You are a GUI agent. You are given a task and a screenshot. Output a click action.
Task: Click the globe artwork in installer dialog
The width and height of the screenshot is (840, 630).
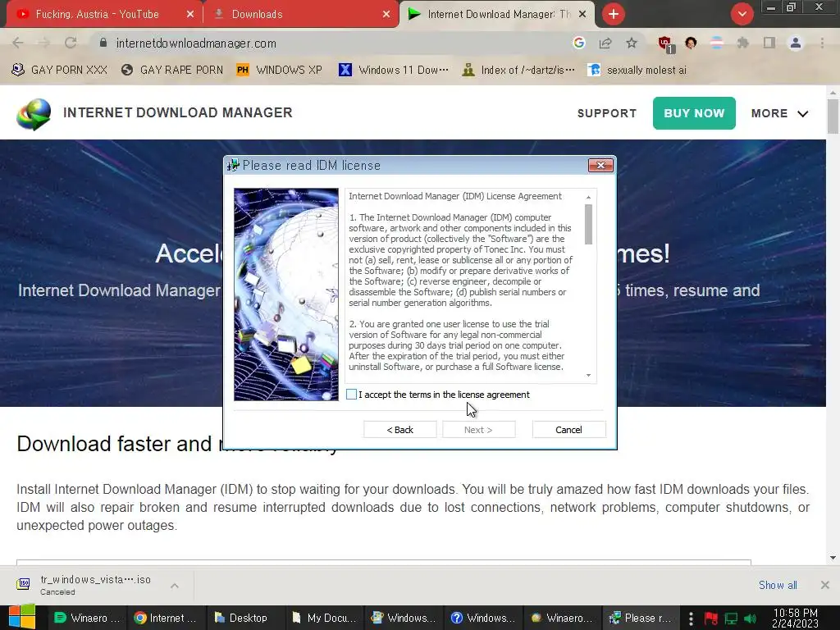pos(286,294)
